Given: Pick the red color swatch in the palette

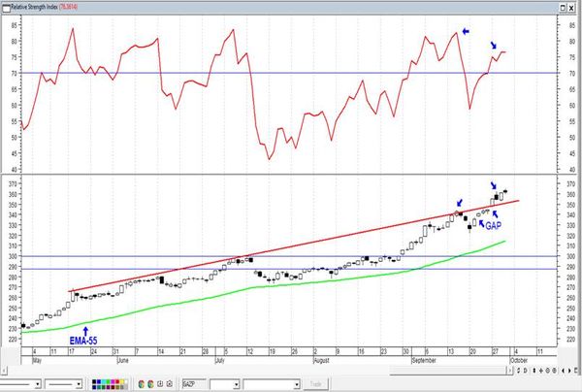Looking at the screenshot, I should (117, 382).
